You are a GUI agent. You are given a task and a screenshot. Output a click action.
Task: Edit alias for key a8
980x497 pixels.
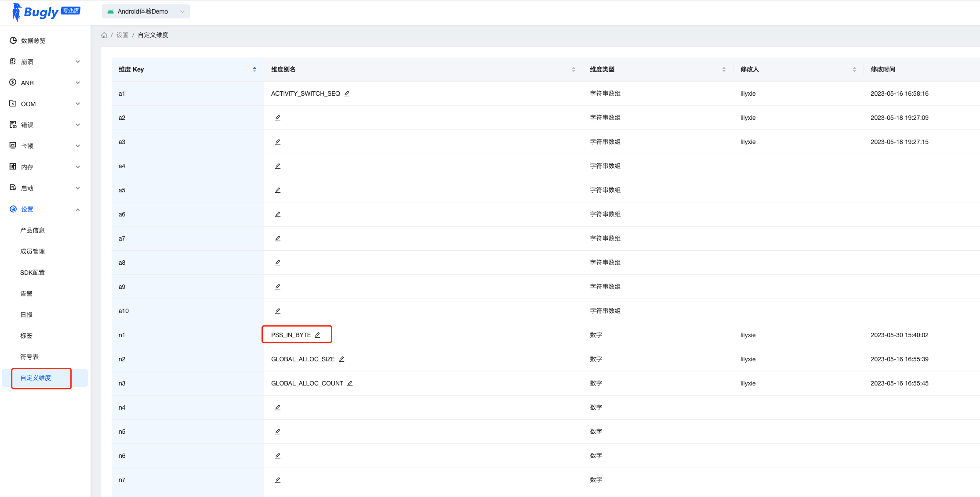[278, 263]
